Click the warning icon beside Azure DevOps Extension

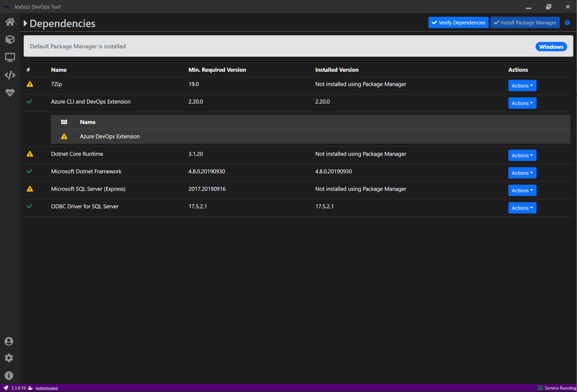pos(64,136)
